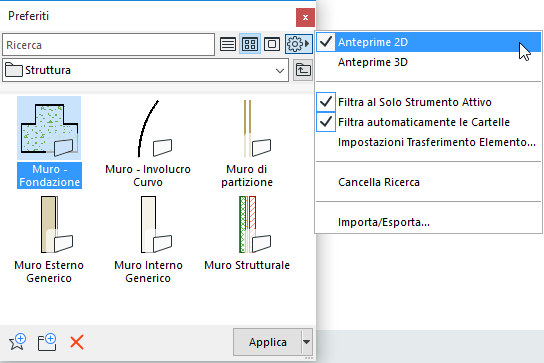The height and width of the screenshot is (363, 544).
Task: Create new folder icon
Action: [x=47, y=342]
